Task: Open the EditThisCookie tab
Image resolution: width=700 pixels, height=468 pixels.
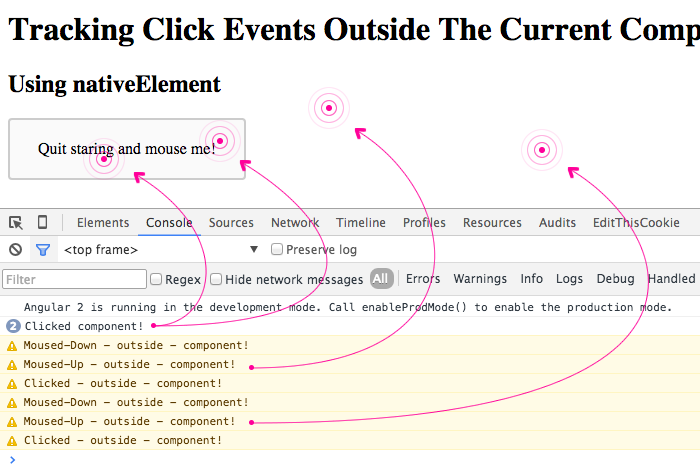Action: (636, 222)
